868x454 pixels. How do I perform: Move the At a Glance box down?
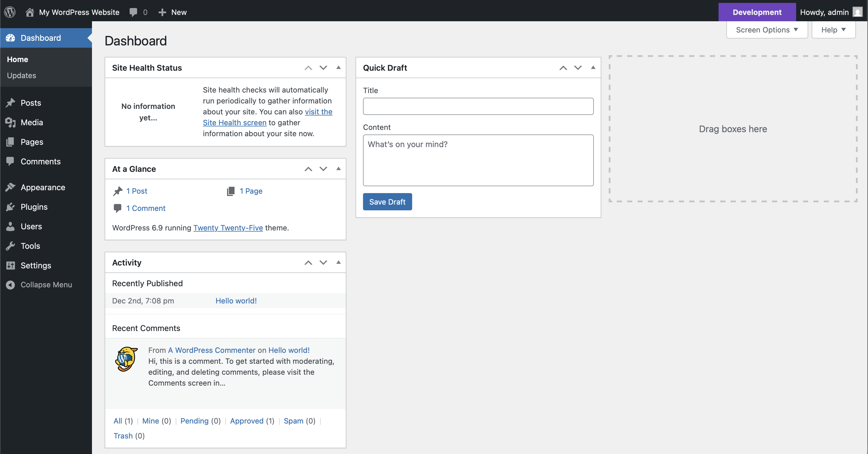pyautogui.click(x=323, y=169)
